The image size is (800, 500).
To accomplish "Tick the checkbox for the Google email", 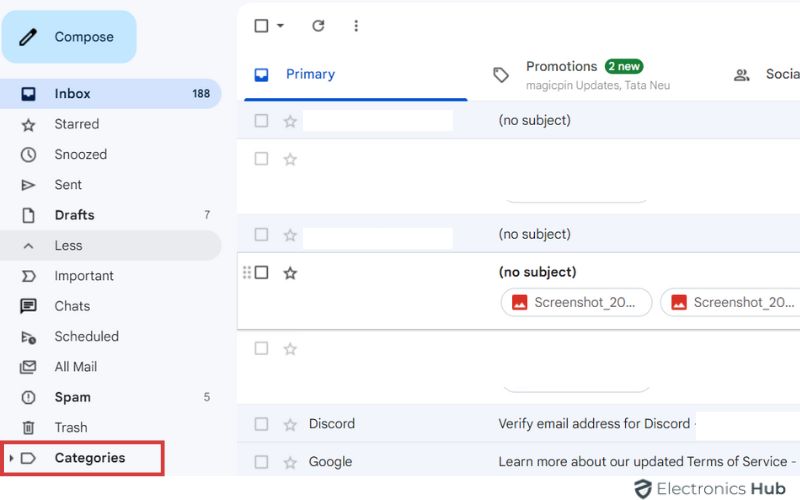I will coord(261,462).
